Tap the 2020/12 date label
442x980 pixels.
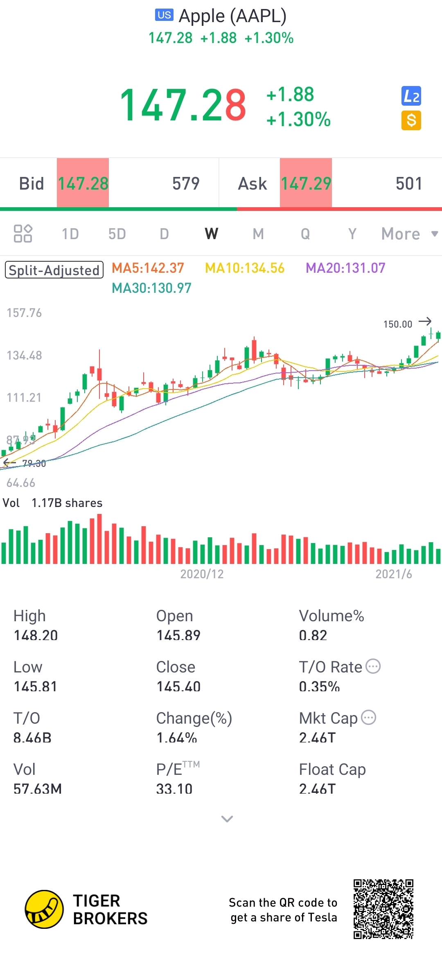point(202,574)
